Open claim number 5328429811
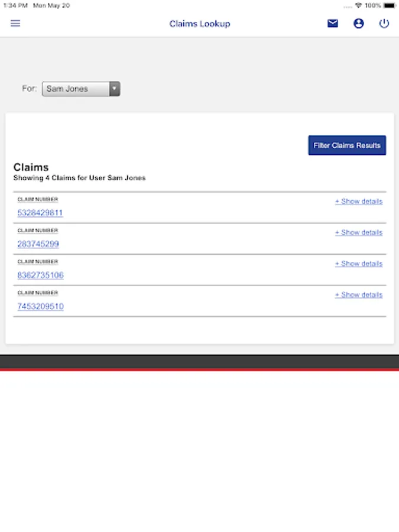 click(x=40, y=213)
